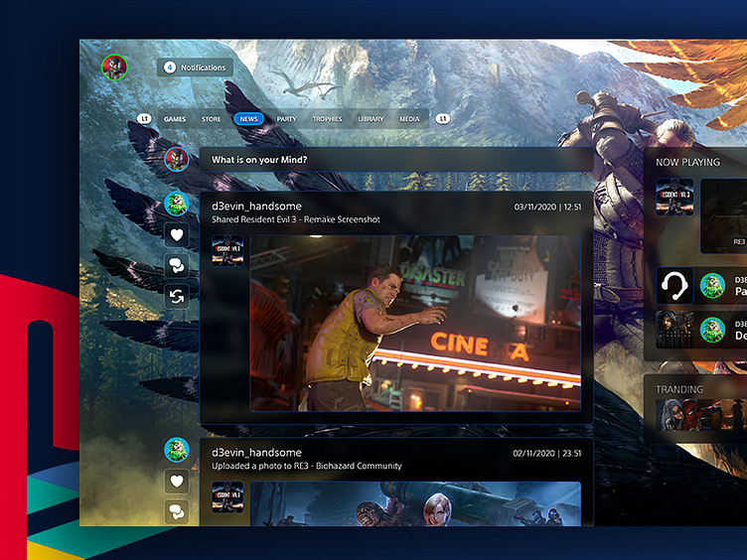Image resolution: width=747 pixels, height=560 pixels.
Task: Comment on the RE3 Biohazard Community photo post
Action: pos(177,512)
